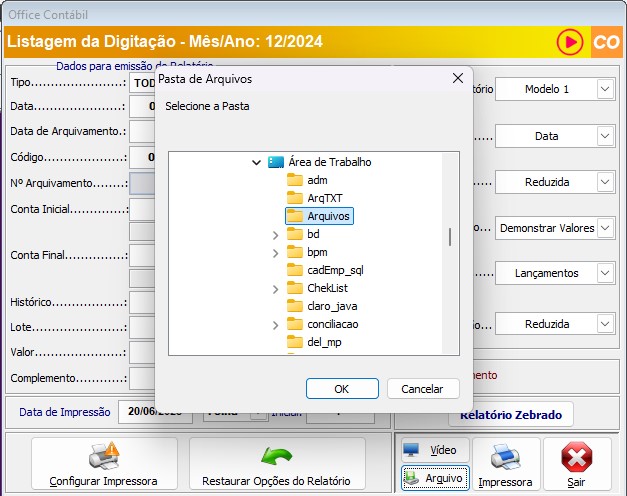Collapse the Área de Trabalho node

258,162
